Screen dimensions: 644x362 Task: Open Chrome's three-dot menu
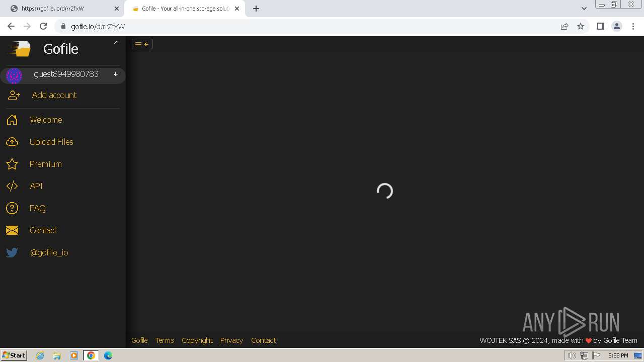click(633, 26)
